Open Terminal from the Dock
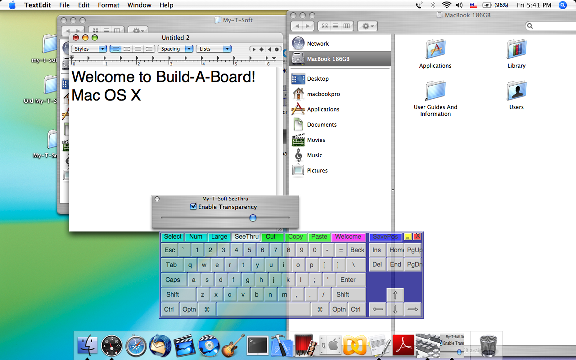576x360 pixels. click(x=257, y=346)
